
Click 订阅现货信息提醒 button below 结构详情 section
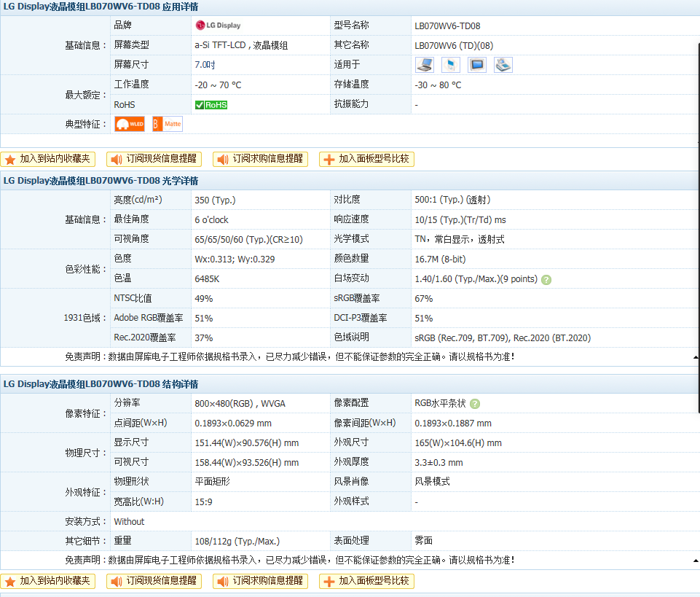tap(154, 581)
